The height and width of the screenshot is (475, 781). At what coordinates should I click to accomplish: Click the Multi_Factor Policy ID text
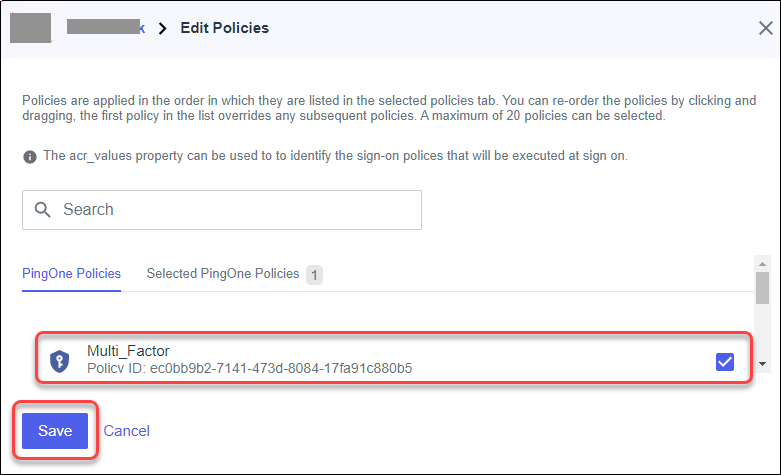[249, 368]
